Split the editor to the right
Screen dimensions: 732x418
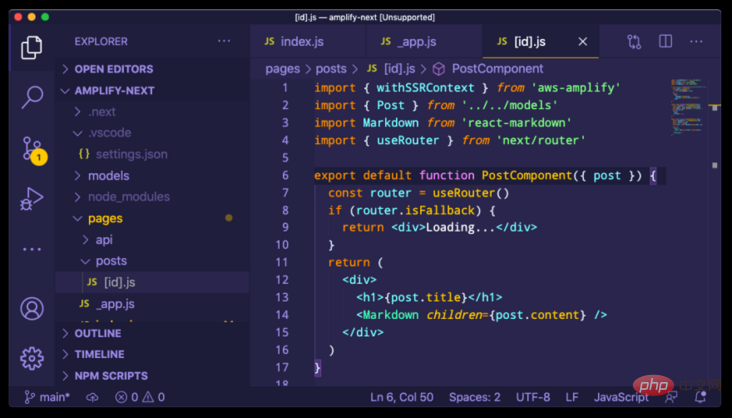tap(665, 41)
